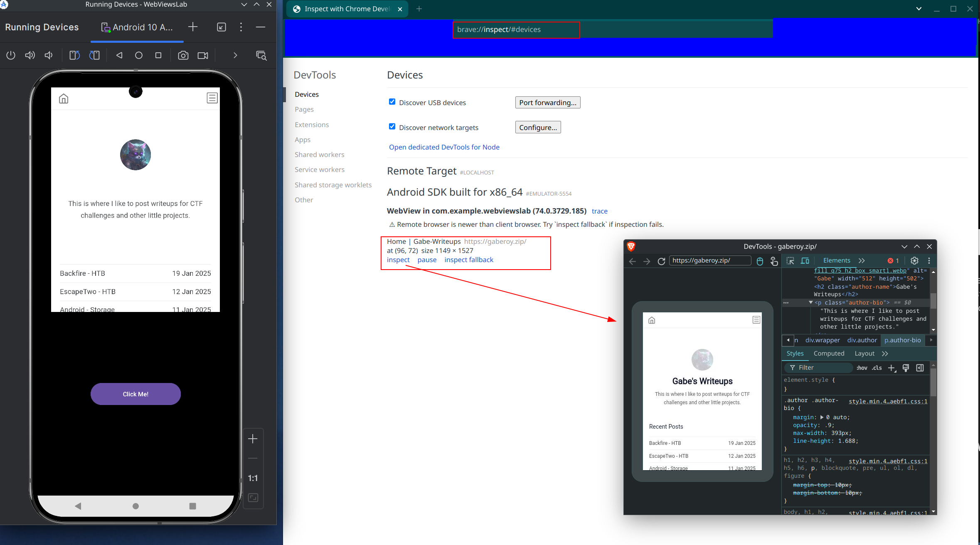The width and height of the screenshot is (980, 545).
Task: Toggle the DevTools screencast device icon
Action: [805, 261]
